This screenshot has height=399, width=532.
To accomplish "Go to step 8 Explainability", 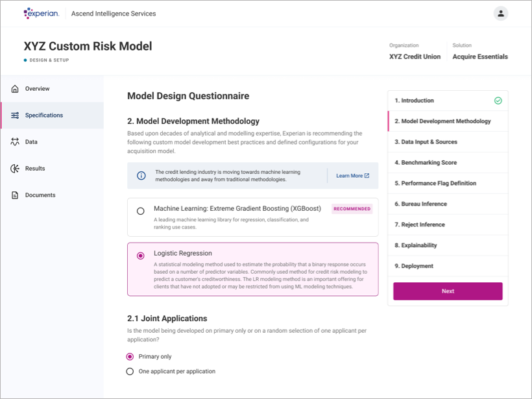I will (x=416, y=245).
